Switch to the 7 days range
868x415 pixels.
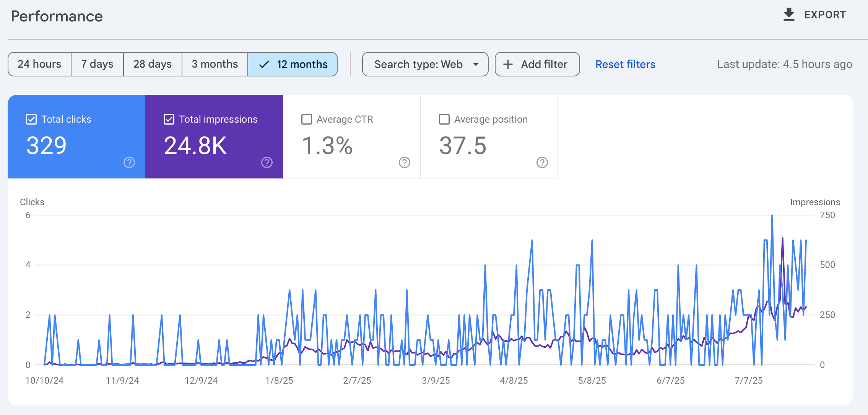97,64
